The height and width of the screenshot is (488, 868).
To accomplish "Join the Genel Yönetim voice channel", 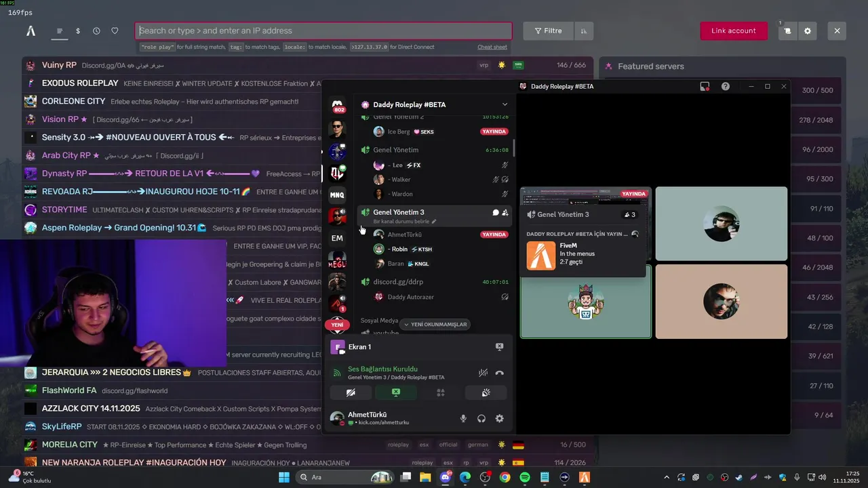I will tap(435, 150).
